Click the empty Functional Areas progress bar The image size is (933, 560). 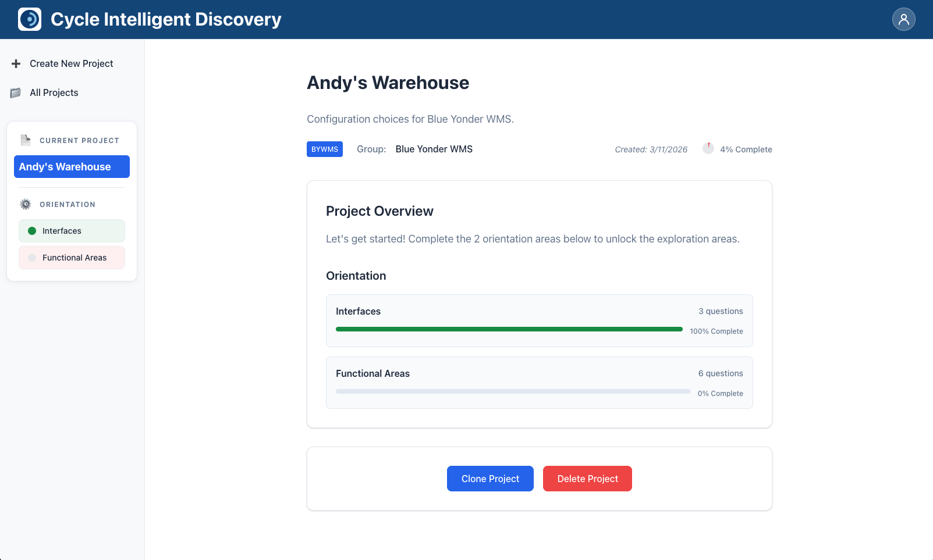[513, 391]
